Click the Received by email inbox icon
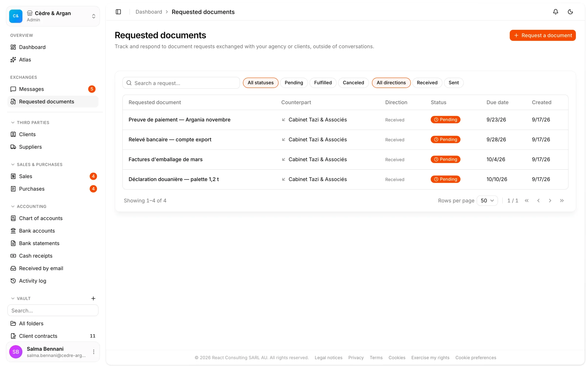588x368 pixels. click(x=13, y=268)
